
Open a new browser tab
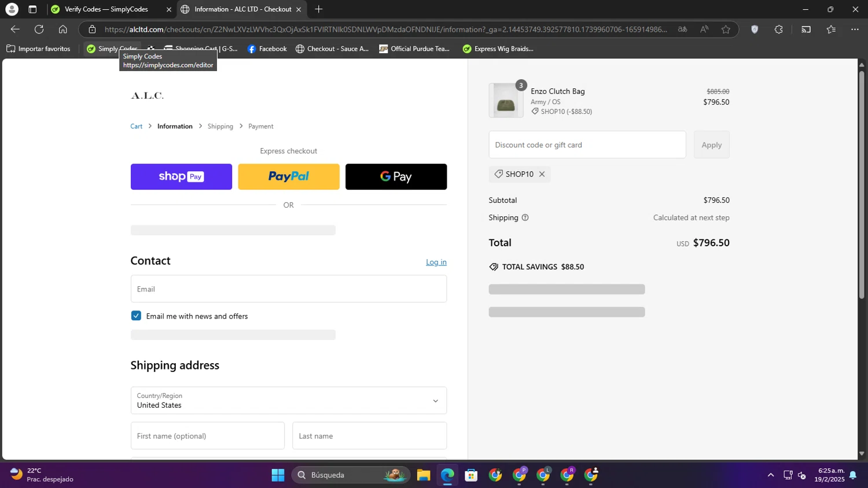coord(319,9)
